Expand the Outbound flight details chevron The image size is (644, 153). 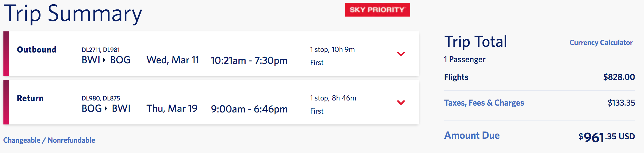pyautogui.click(x=401, y=54)
